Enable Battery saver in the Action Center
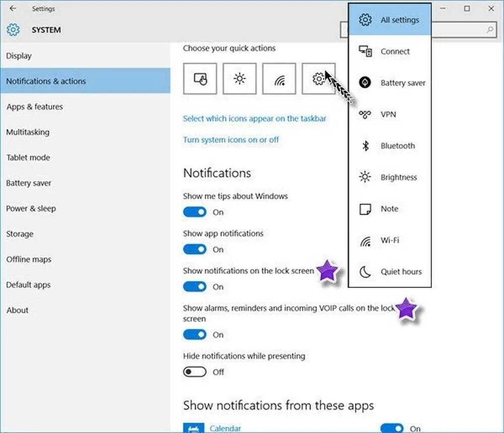 click(402, 83)
